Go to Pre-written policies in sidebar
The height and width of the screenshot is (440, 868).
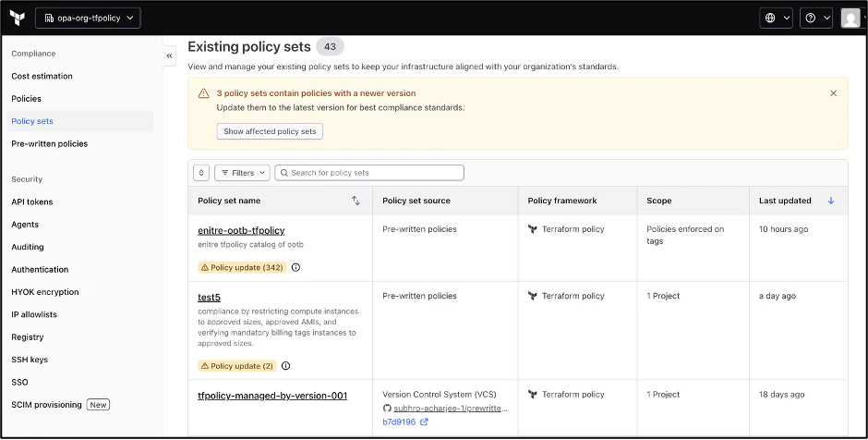50,143
